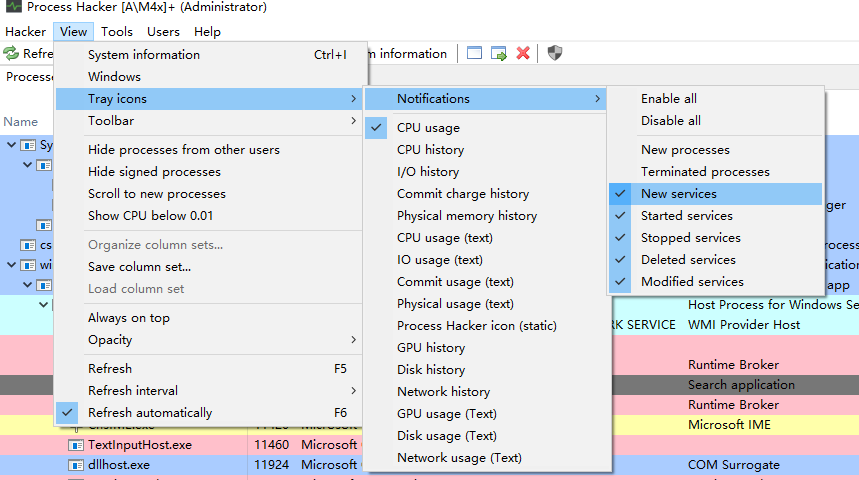The height and width of the screenshot is (480, 859).
Task: Enable GPU history tray icon
Action: pos(488,347)
